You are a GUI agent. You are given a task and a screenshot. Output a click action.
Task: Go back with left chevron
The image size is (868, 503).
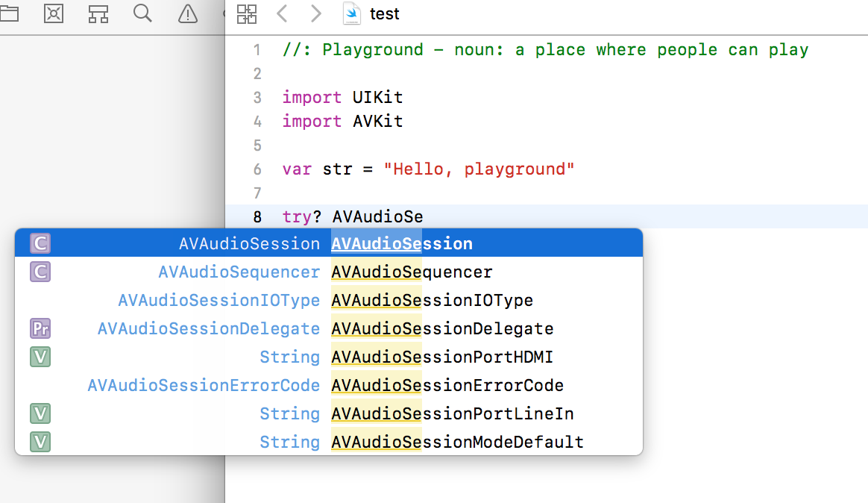(283, 13)
